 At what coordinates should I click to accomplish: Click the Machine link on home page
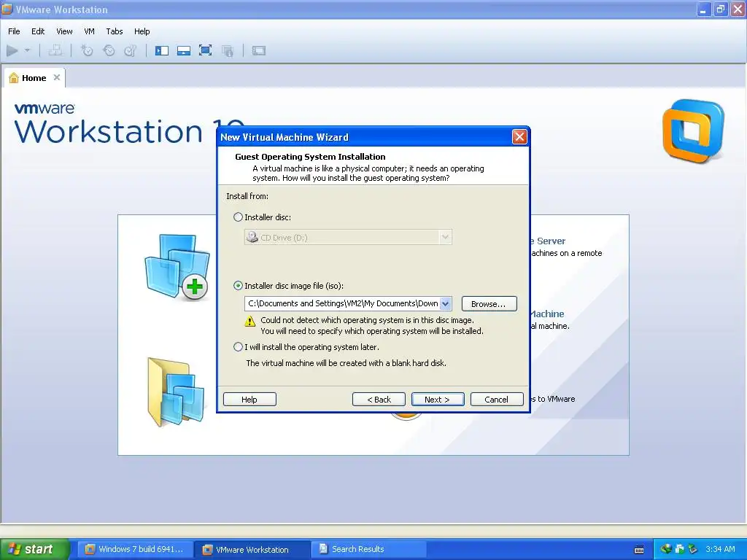[x=547, y=314]
